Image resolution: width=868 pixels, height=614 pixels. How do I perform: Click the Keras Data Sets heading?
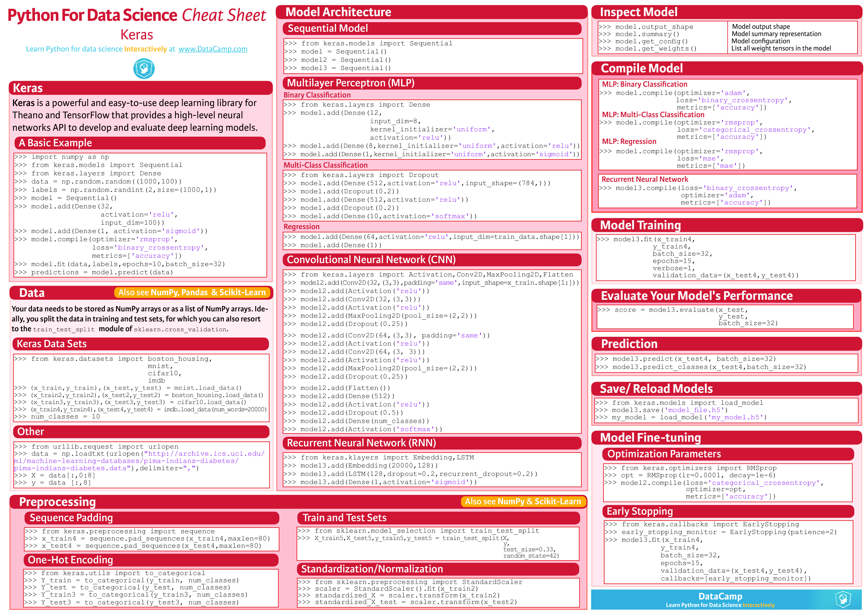coord(52,343)
